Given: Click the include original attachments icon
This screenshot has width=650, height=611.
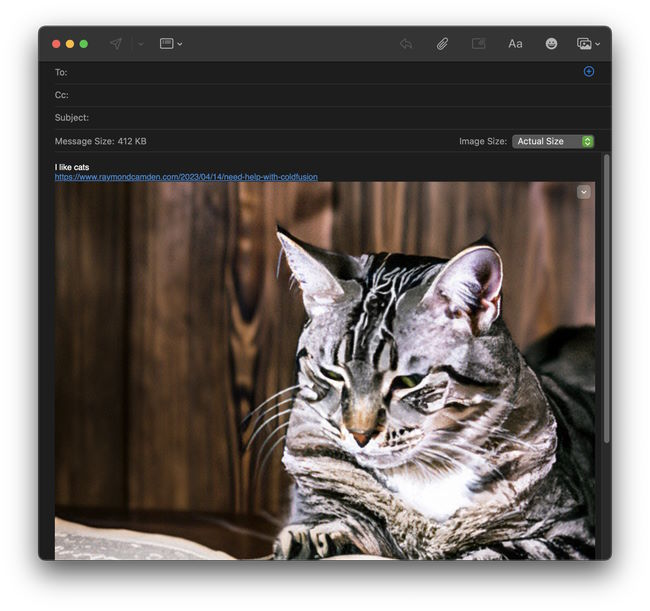Looking at the screenshot, I should [x=479, y=44].
